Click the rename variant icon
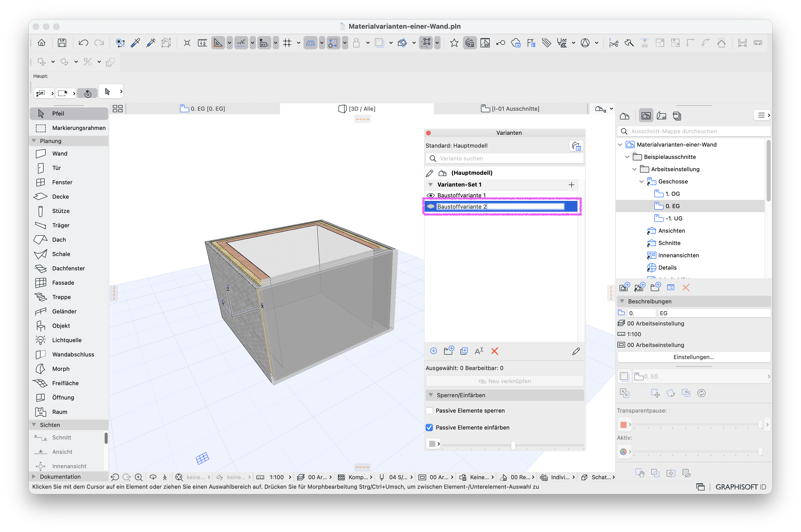Image resolution: width=801 pixels, height=532 pixels. point(479,351)
